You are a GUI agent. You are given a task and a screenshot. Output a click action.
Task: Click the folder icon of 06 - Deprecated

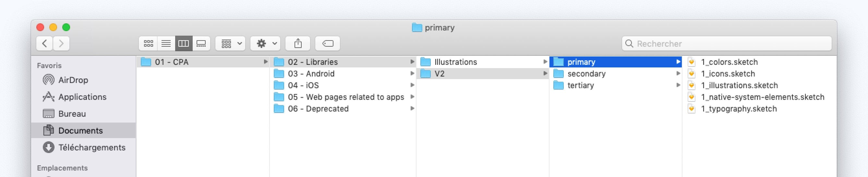point(279,109)
